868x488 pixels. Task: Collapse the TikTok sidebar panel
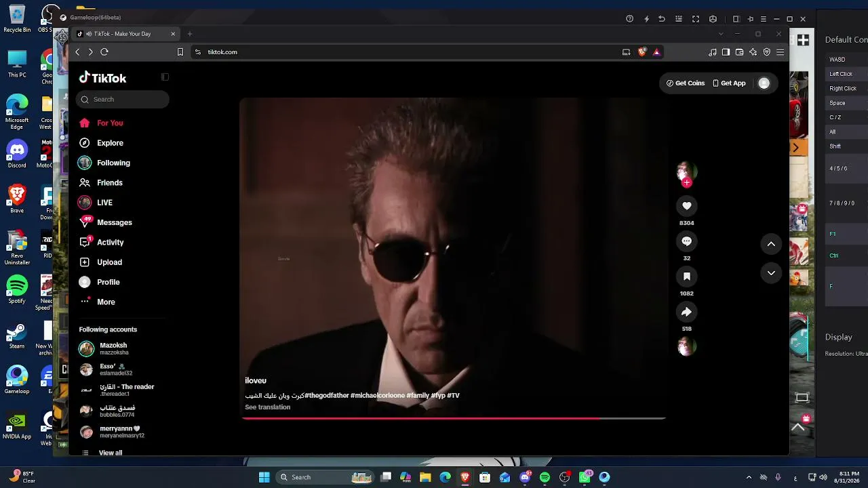pyautogui.click(x=165, y=77)
